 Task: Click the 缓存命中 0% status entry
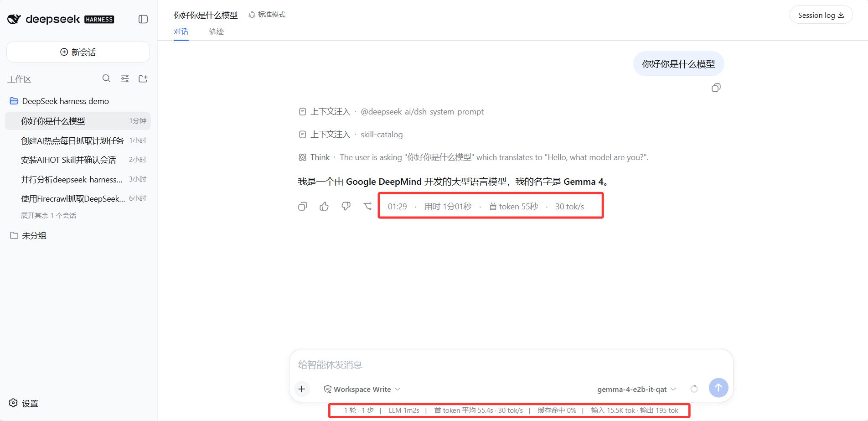[x=557, y=411]
